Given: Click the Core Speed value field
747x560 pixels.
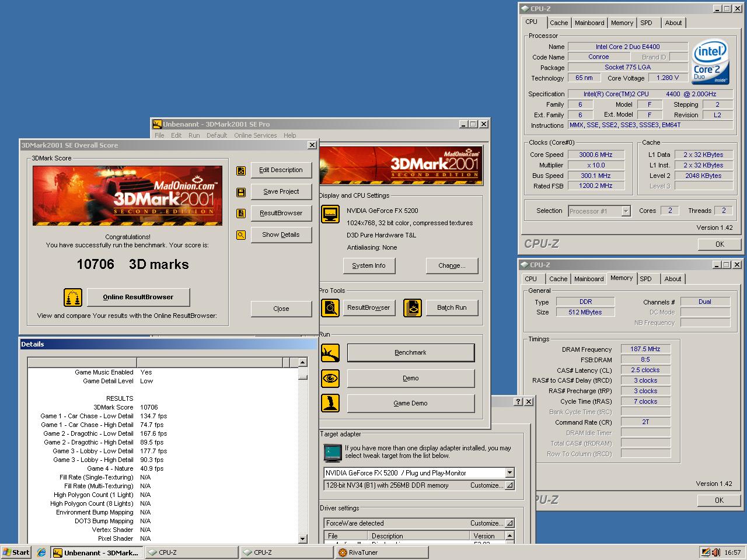Looking at the screenshot, I should point(596,155).
